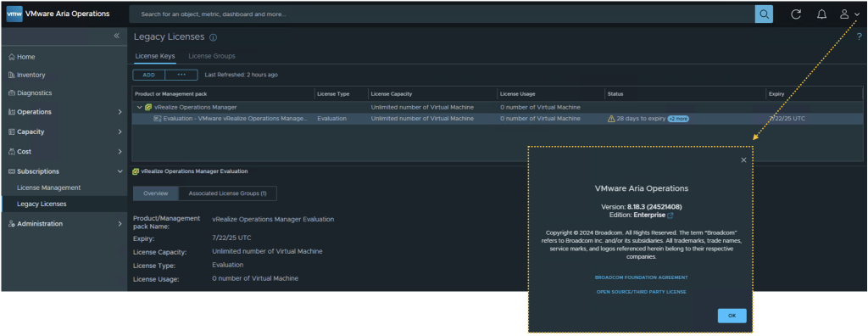Click the Subscriptions sidebar icon
868x336 pixels.
click(12, 171)
